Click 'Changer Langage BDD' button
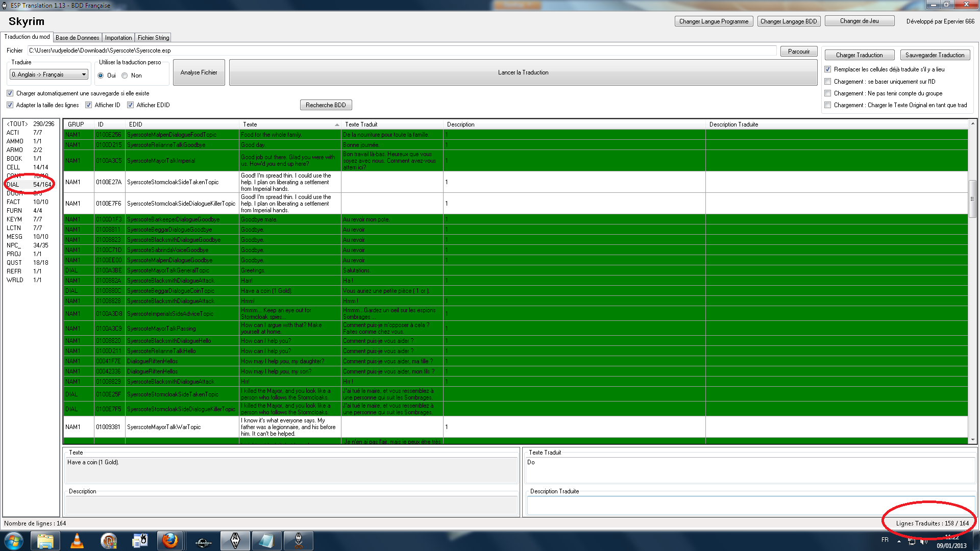 tap(789, 21)
